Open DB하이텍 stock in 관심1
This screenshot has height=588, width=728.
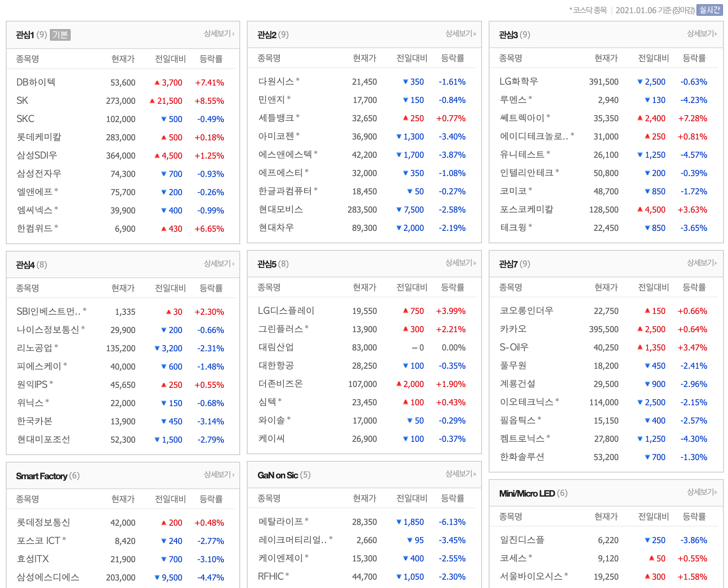tap(36, 82)
